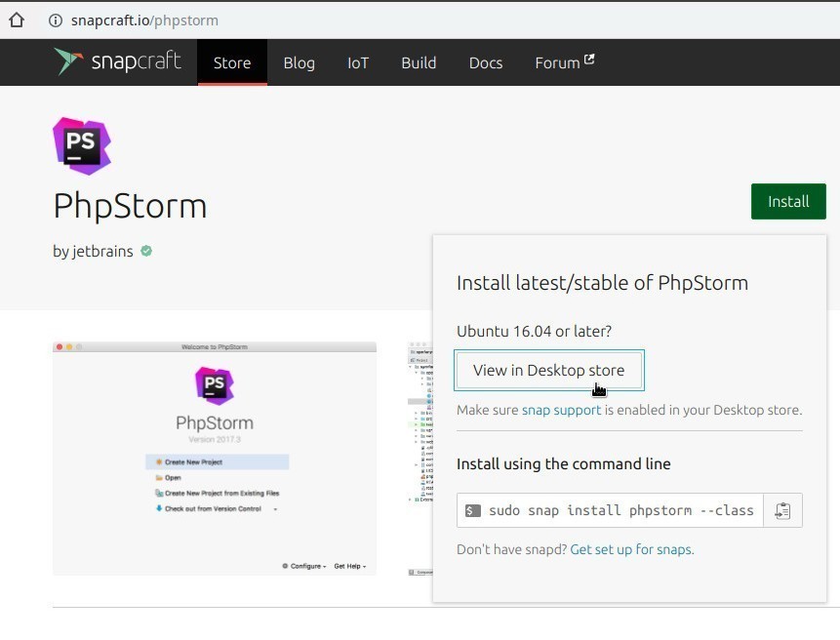Open the Blog section
This screenshot has height=640, width=840.
pos(299,62)
